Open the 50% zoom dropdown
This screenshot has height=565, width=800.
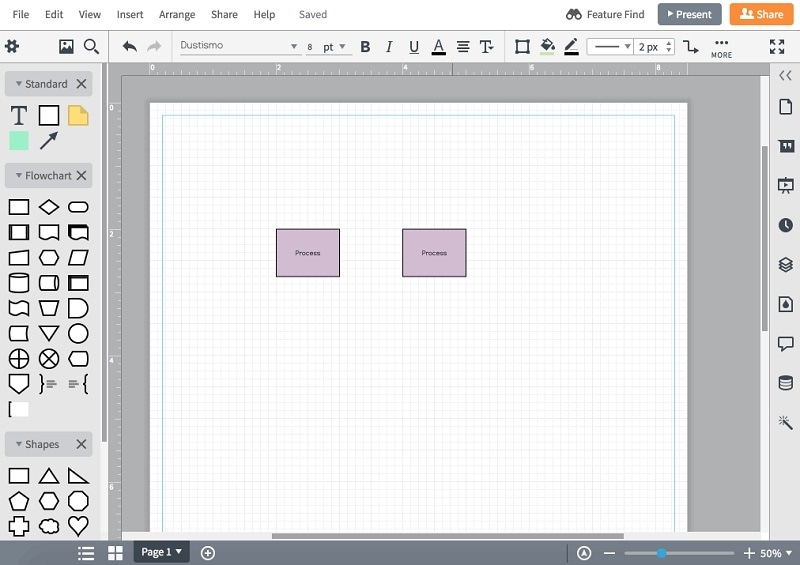point(776,553)
